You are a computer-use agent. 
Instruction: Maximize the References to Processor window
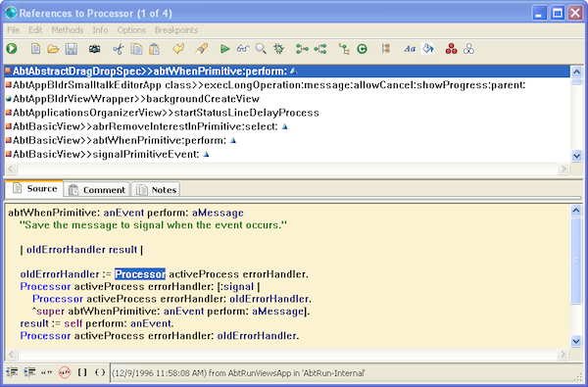click(x=558, y=13)
